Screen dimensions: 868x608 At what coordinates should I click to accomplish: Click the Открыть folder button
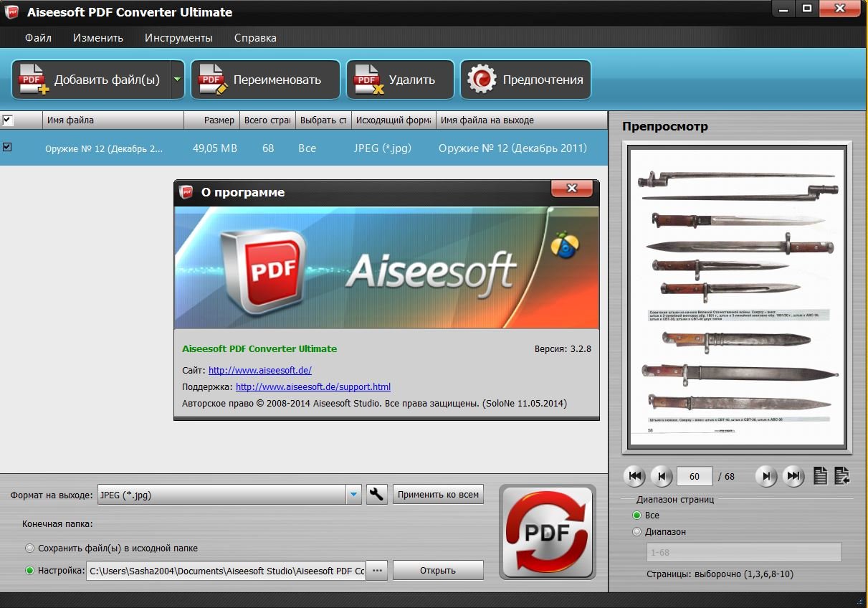tap(438, 571)
